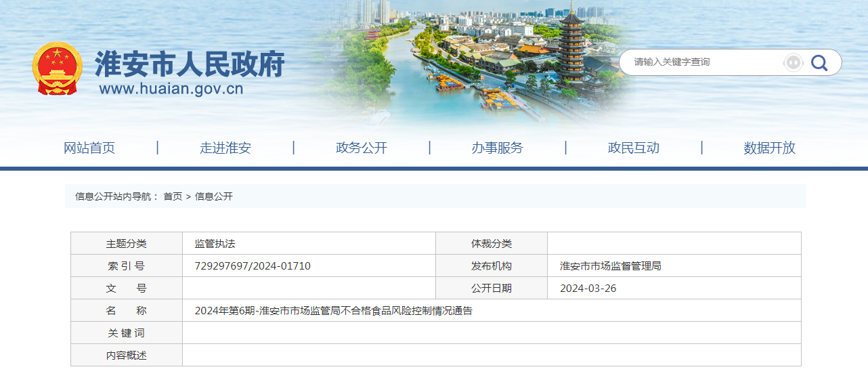Select the publication date 2024-03-26
This screenshot has height=382, width=868.
[x=588, y=289]
